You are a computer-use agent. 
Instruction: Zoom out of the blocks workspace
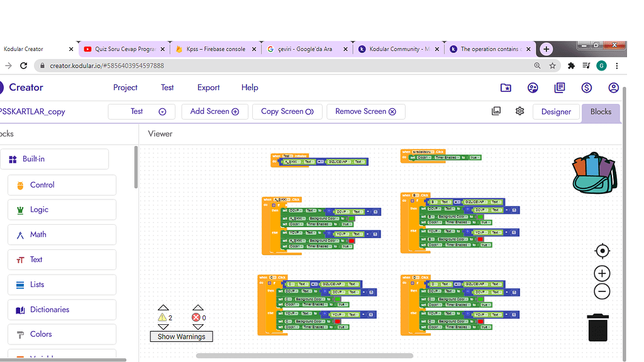pos(602,291)
